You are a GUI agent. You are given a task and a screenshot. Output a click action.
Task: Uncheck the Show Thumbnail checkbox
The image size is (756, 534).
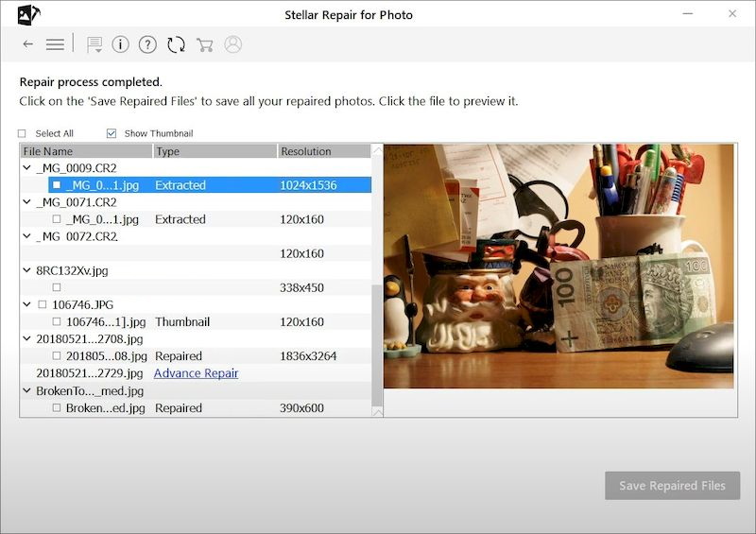point(112,133)
